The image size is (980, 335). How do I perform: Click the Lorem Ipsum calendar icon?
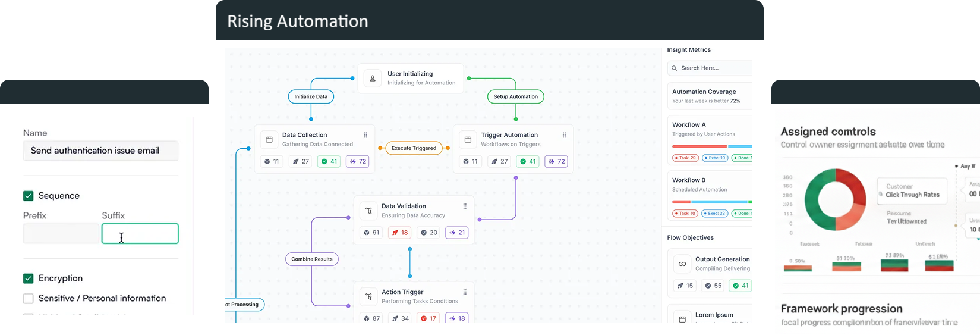[682, 319]
